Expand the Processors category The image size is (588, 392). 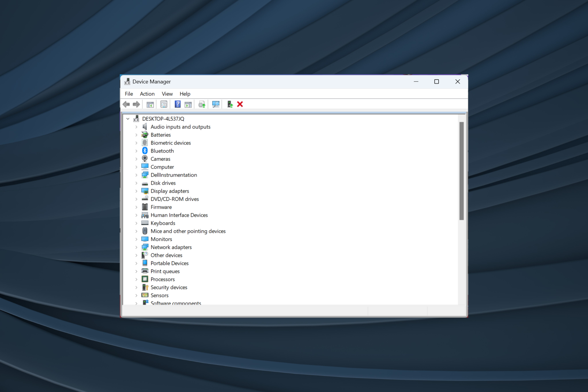point(137,279)
